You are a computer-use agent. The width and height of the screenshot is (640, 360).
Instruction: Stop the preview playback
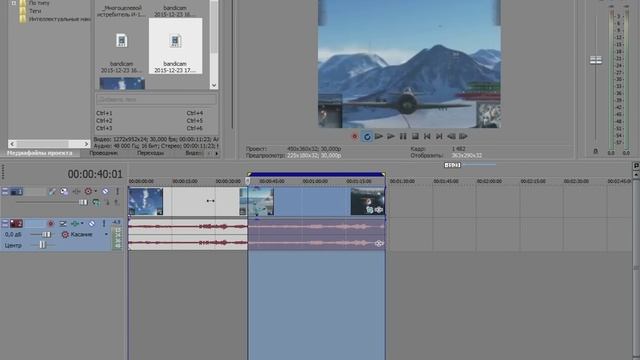(415, 136)
